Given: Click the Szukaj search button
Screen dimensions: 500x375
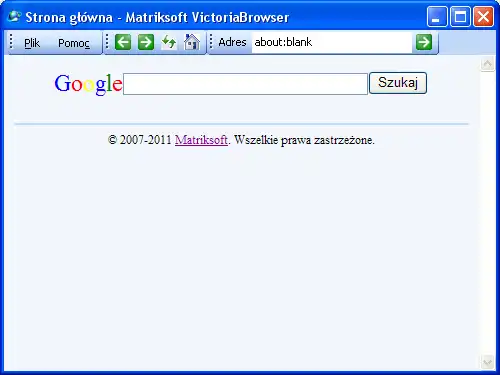Looking at the screenshot, I should click(398, 83).
